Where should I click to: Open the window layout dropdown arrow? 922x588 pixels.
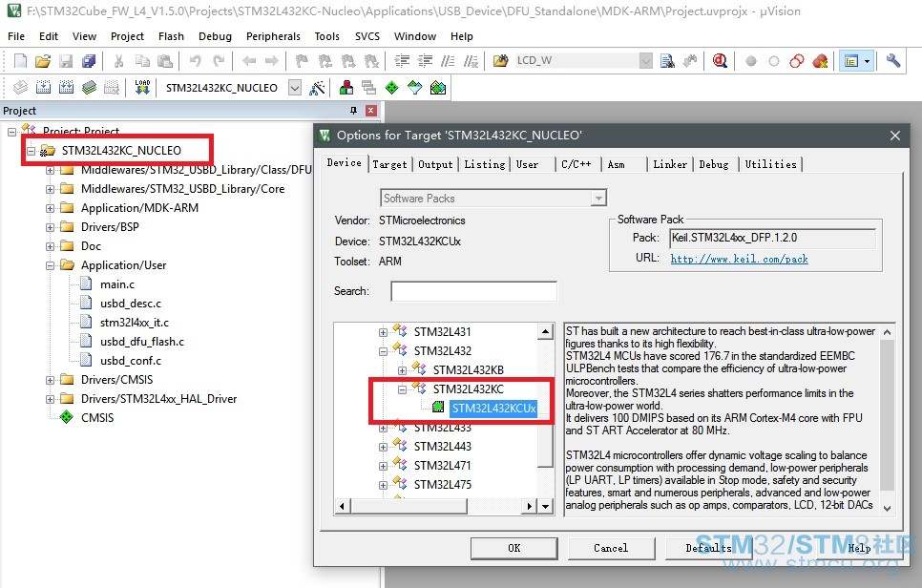pyautogui.click(x=867, y=60)
